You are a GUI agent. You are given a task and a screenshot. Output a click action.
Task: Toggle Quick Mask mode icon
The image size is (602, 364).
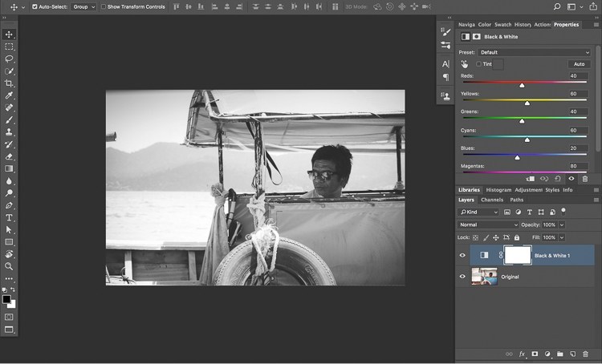9,317
